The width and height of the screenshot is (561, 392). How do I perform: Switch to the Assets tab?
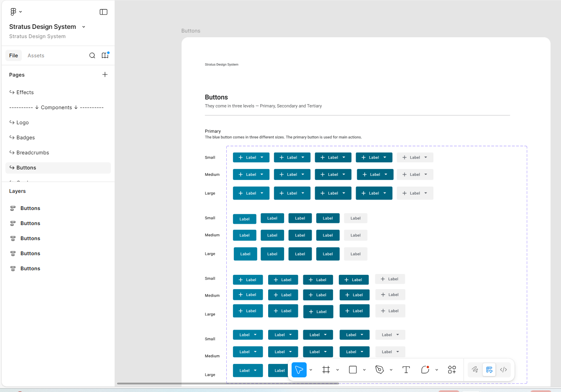pos(36,56)
